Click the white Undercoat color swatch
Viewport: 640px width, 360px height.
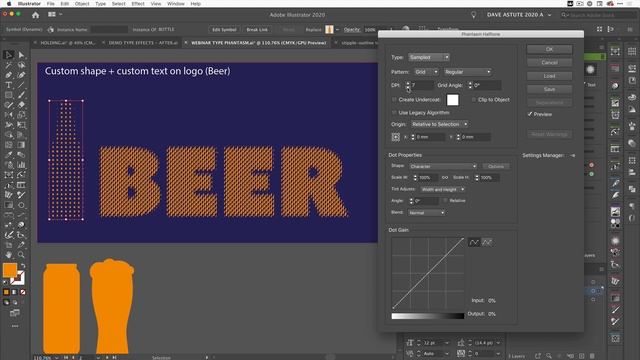tap(452, 100)
